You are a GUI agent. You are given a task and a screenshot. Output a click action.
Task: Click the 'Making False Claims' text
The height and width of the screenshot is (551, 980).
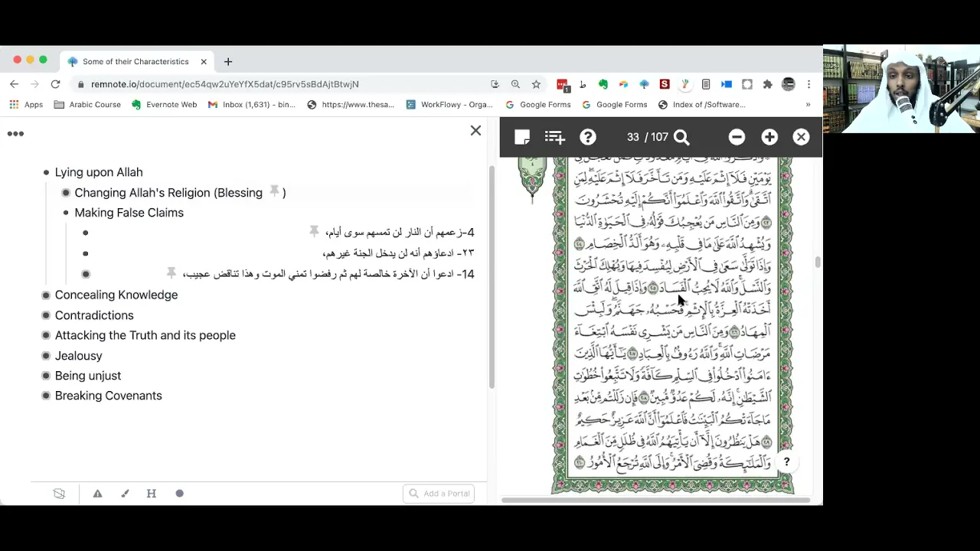(129, 213)
